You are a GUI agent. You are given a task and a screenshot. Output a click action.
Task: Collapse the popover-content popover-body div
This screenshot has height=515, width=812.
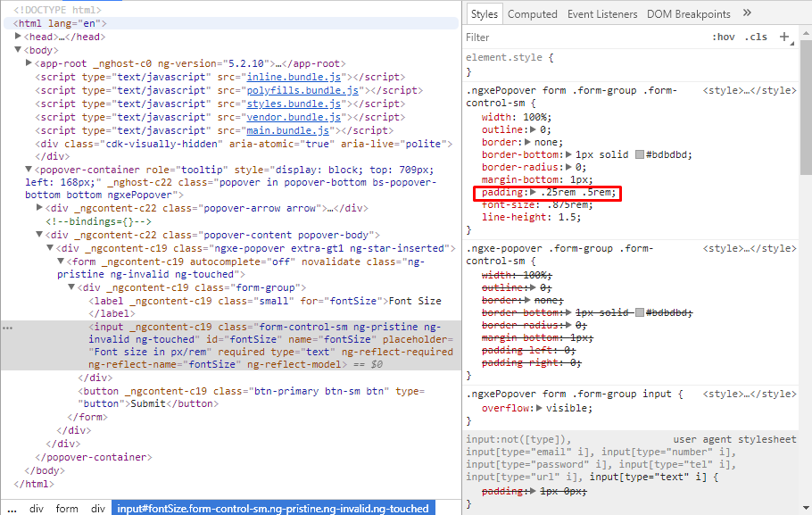coord(39,235)
